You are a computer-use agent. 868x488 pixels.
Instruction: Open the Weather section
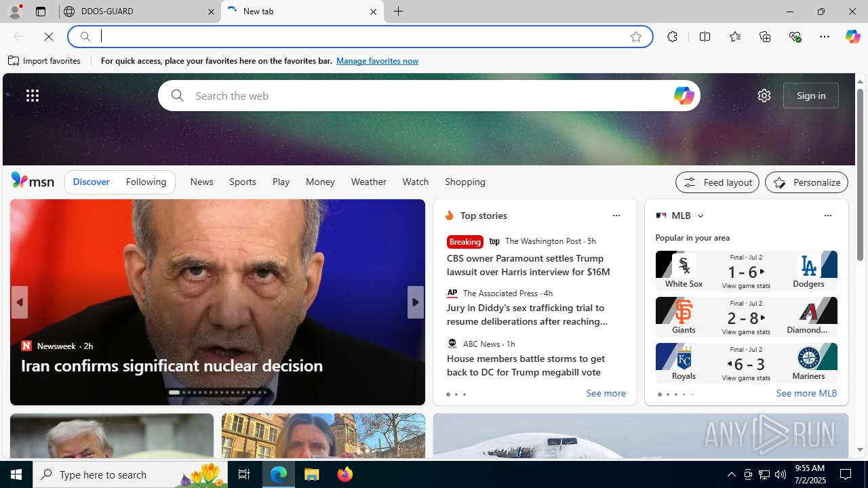[368, 182]
